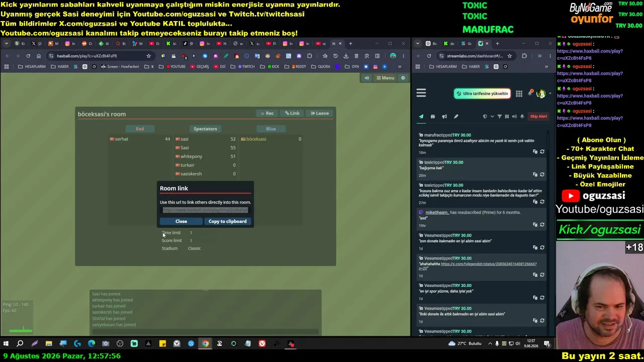Open filter funnel for Streamlabs events
The height and width of the screenshot is (362, 644).
coord(500,117)
